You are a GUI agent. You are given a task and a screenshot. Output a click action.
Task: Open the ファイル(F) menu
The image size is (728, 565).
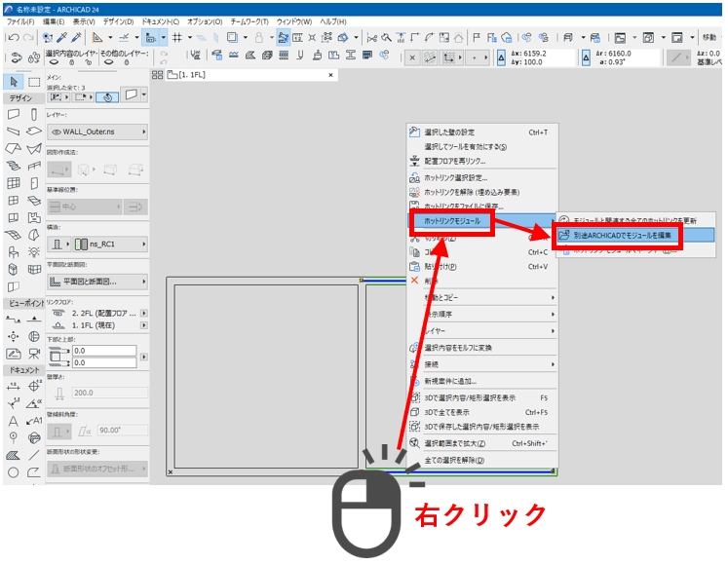tap(19, 21)
